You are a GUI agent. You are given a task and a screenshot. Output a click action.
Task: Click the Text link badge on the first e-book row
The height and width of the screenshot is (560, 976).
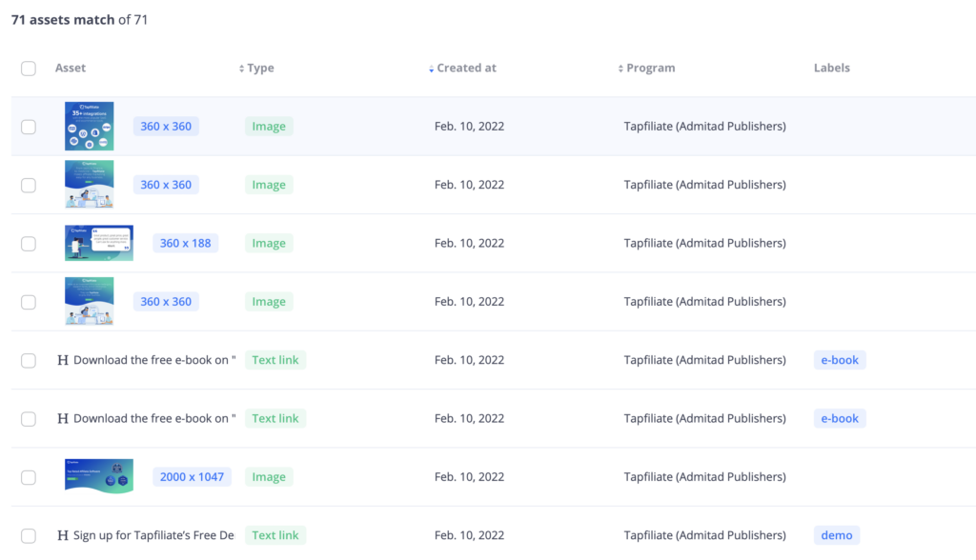click(275, 360)
